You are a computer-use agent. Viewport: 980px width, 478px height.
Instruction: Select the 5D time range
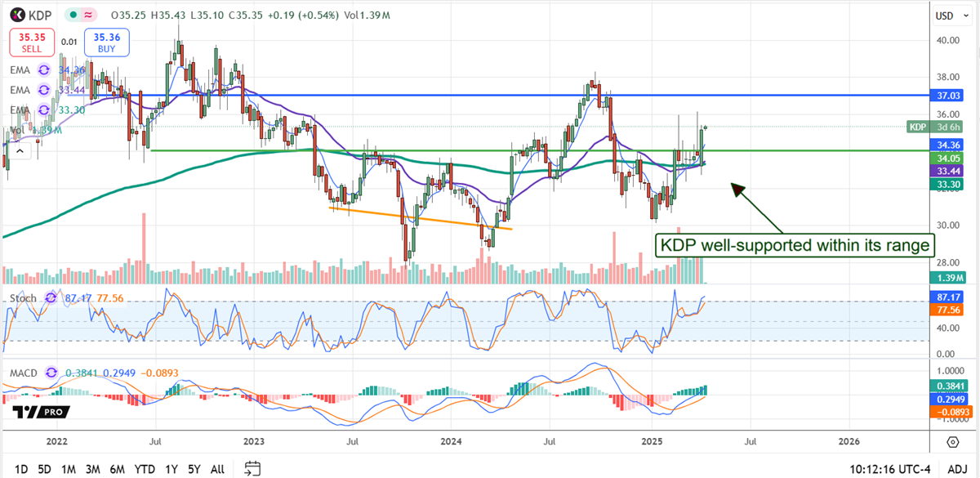coord(45,469)
